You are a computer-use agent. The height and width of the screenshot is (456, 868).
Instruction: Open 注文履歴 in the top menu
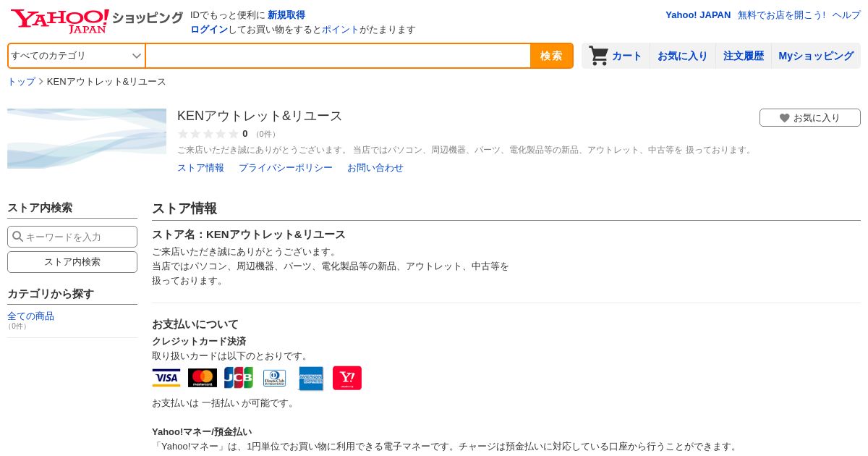point(744,56)
